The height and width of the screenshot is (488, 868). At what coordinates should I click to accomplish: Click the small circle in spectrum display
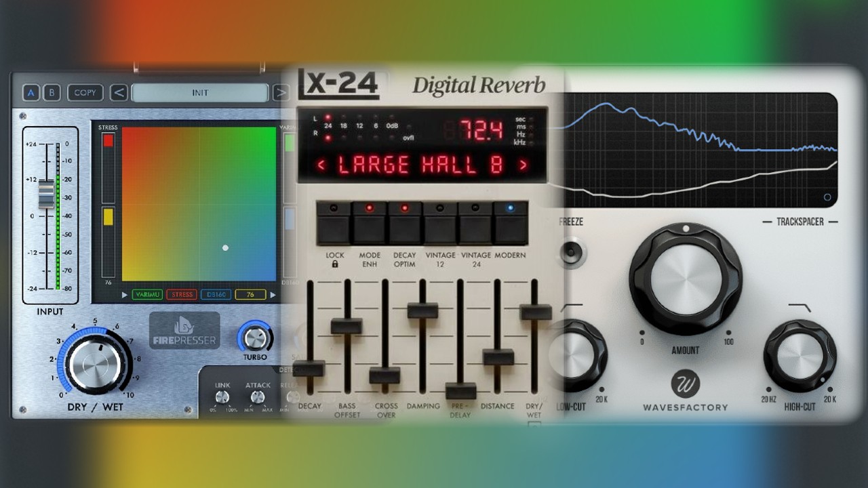(x=827, y=197)
